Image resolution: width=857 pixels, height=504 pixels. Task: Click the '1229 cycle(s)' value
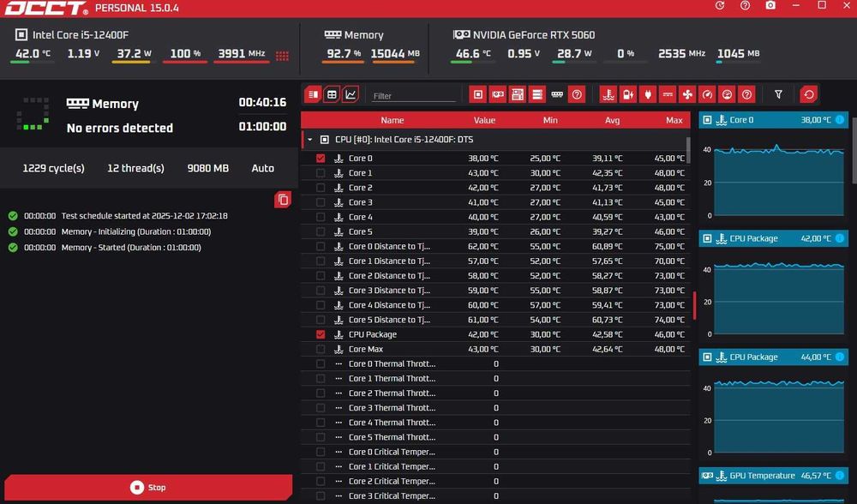[53, 168]
